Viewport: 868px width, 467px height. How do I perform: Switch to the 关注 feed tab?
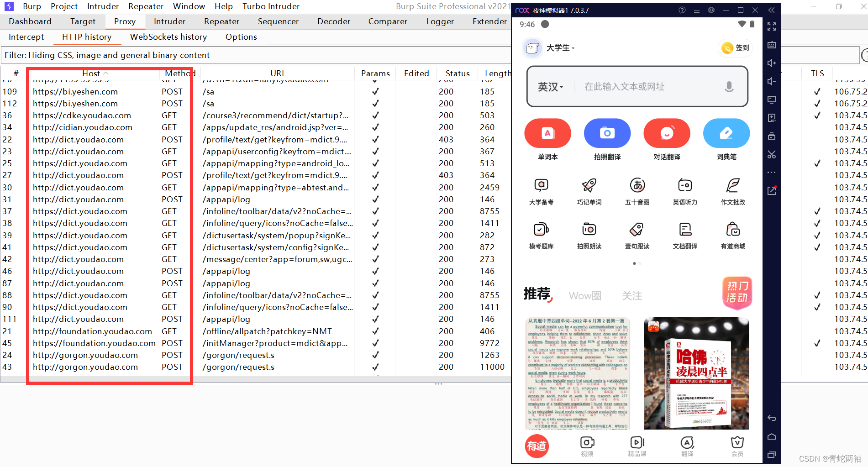point(632,296)
